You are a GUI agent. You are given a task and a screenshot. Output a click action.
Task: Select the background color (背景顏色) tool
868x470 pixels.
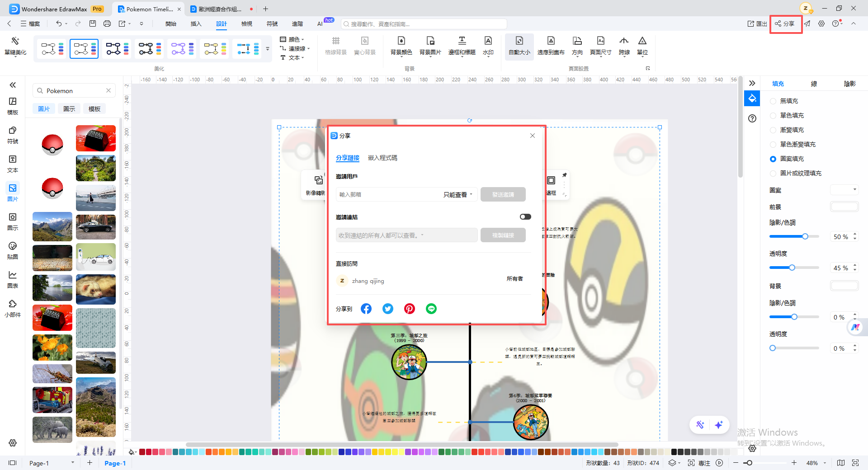(x=401, y=46)
